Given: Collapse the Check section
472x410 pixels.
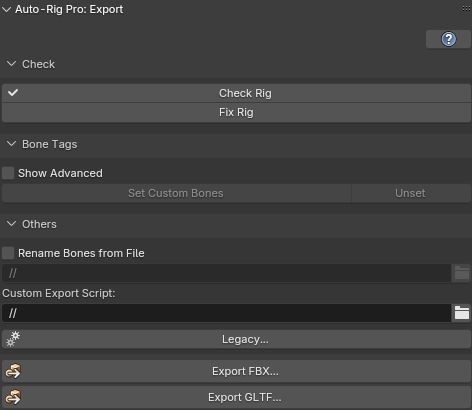Looking at the screenshot, I should (x=12, y=64).
